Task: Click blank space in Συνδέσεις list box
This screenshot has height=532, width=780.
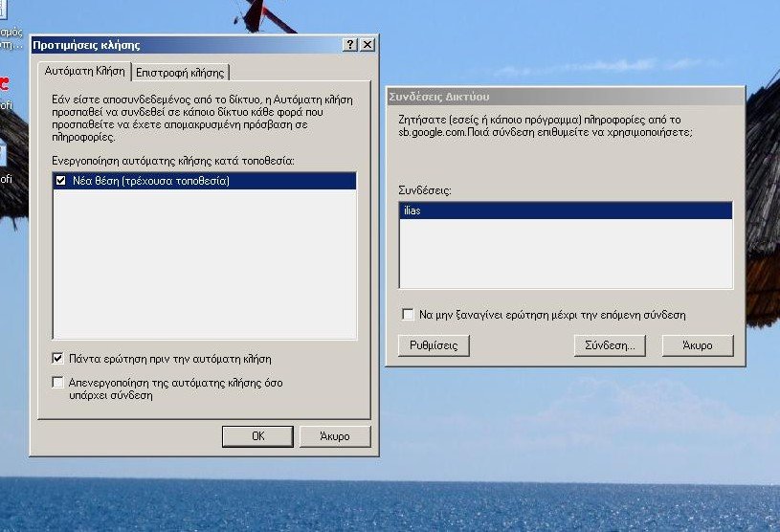Action: point(565,254)
